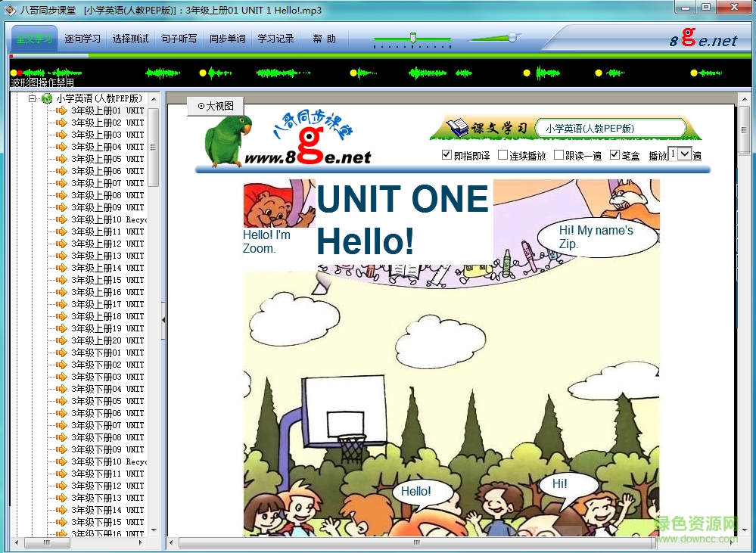Screen dimensions: 756x553
Task: Click arrow icon of 3年级上册07 UNIT
Action: click(61, 183)
